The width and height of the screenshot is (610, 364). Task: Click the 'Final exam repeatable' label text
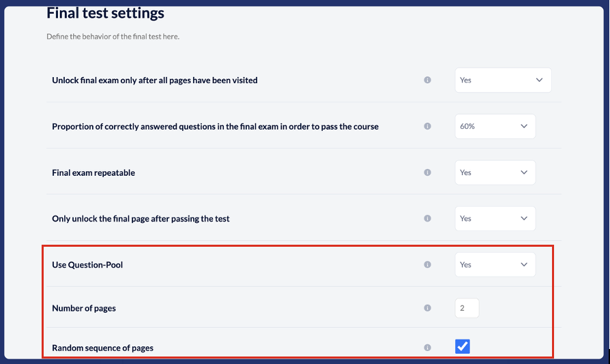(x=93, y=172)
